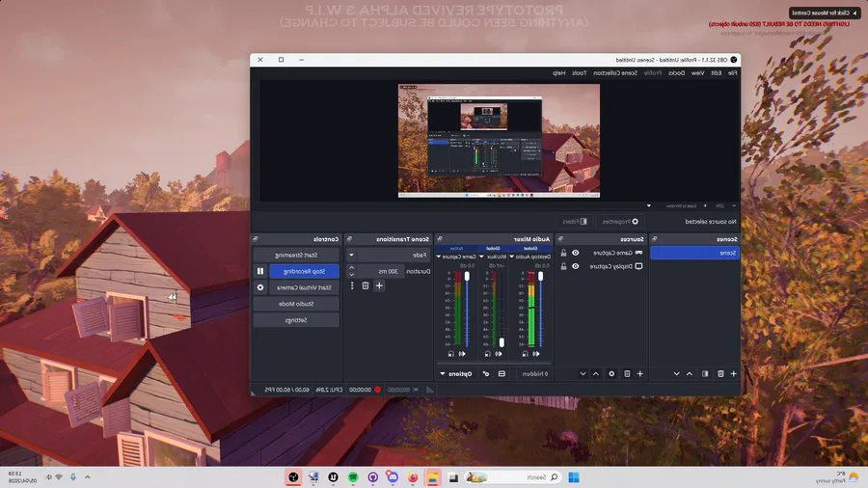Click Start Virtual Camera button

[x=304, y=287]
